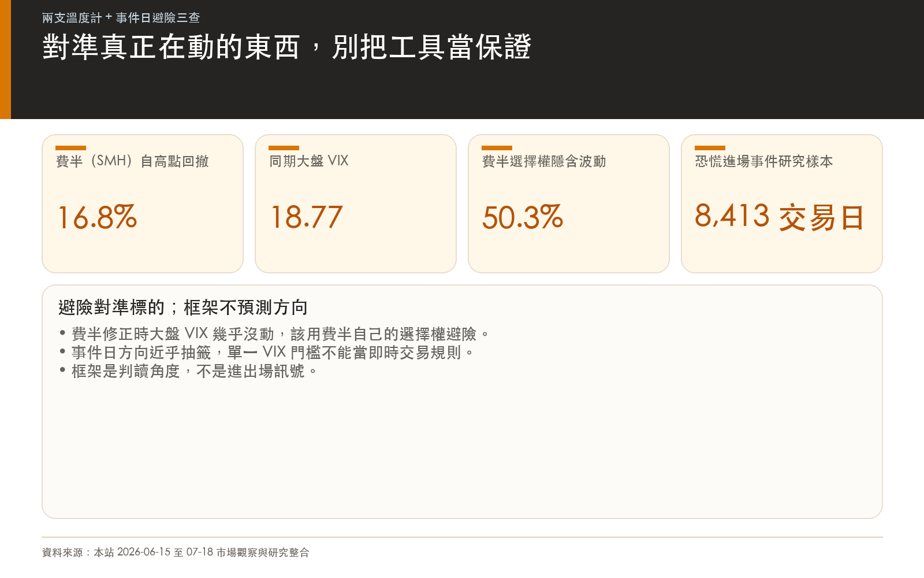
Task: Click the subtitle 兩支溫度計 + 事件日避險三查
Action: point(121,18)
